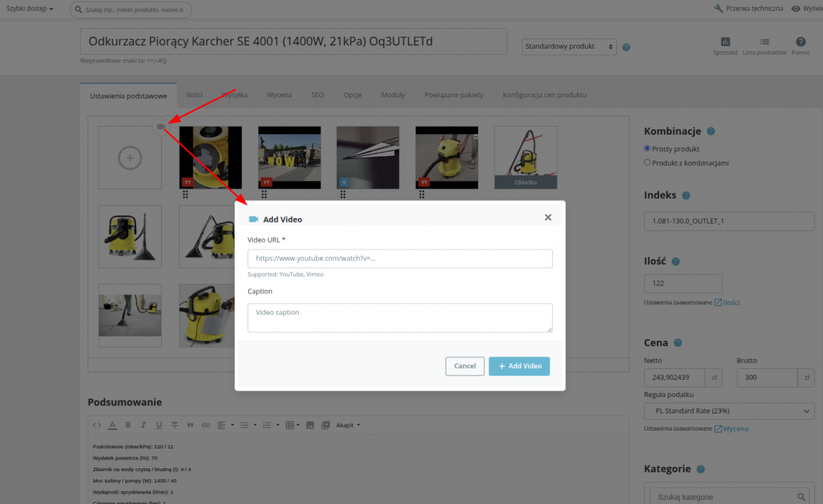Select the Prosty produkt radio button
This screenshot has height=504, width=823.
point(646,149)
